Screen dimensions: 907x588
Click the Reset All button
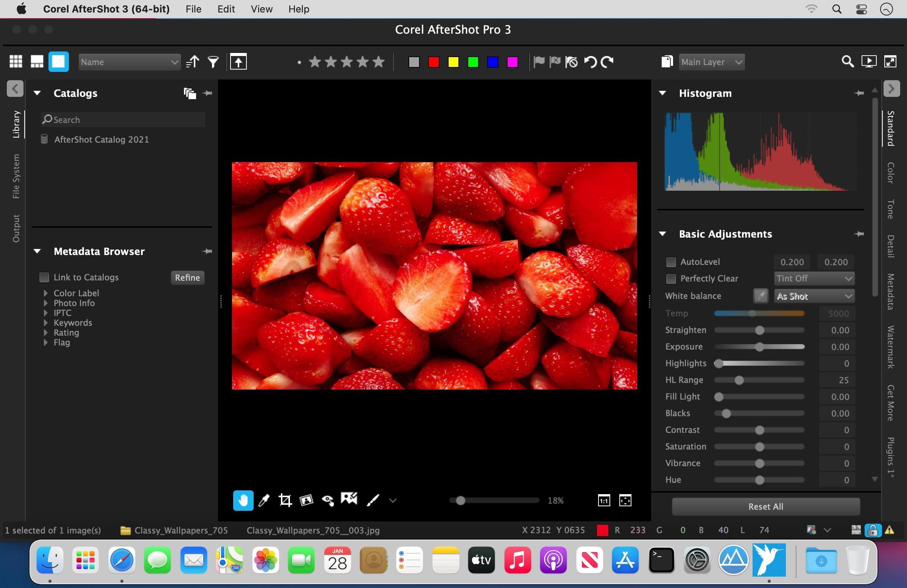tap(766, 507)
